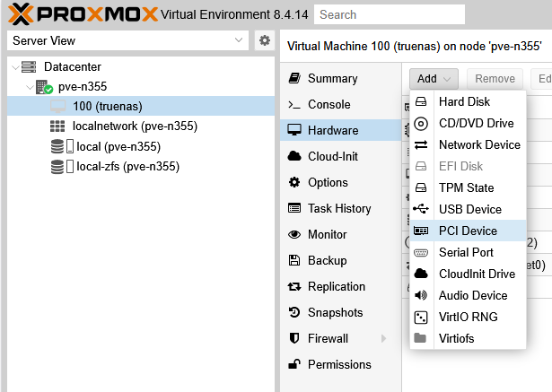Open the Cloud-Init tab
Viewport: 552px width, 392px height.
341,156
